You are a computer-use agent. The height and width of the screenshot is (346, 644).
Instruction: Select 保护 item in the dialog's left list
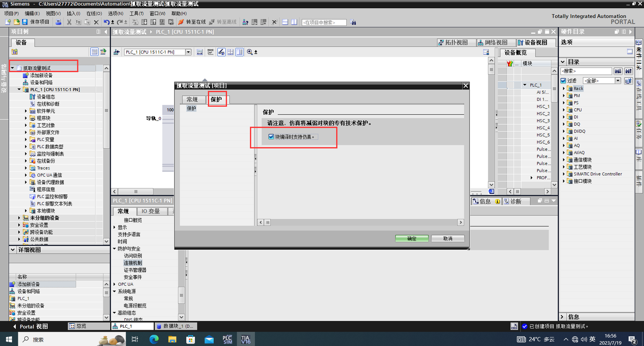tap(191, 108)
